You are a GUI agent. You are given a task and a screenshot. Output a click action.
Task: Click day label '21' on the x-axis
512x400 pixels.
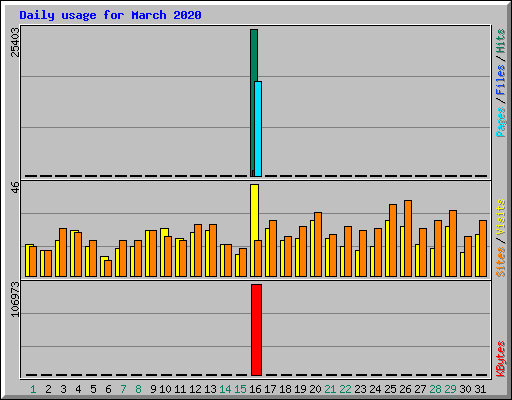point(330,389)
